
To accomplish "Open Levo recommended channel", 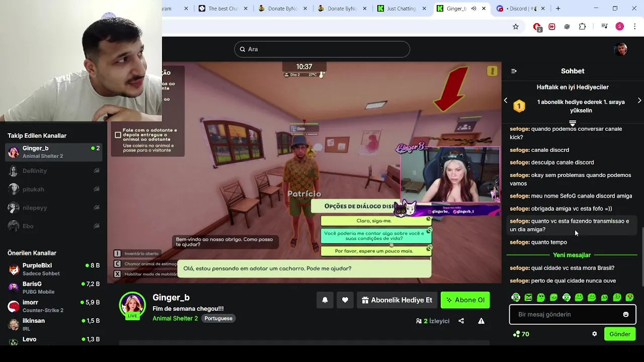I will (54, 339).
